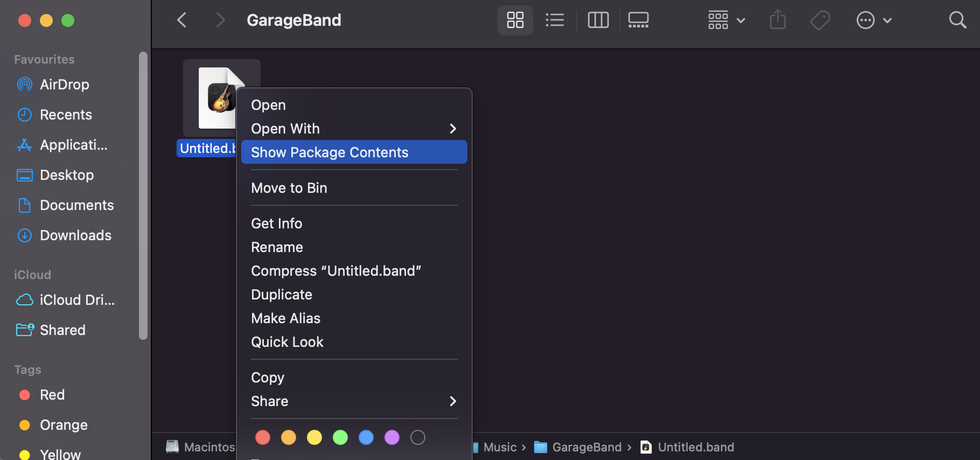Click GarageBand folder in the path bar
Viewport: 980px width, 460px height.
pyautogui.click(x=578, y=447)
